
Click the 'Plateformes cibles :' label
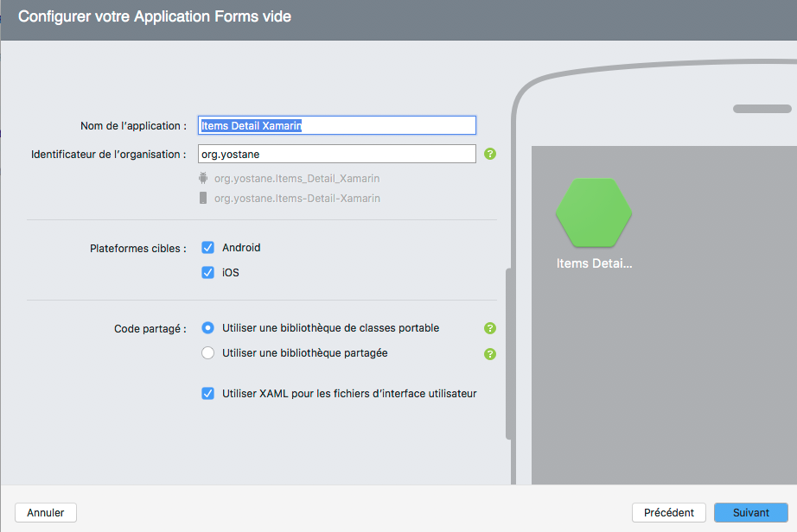pos(138,248)
